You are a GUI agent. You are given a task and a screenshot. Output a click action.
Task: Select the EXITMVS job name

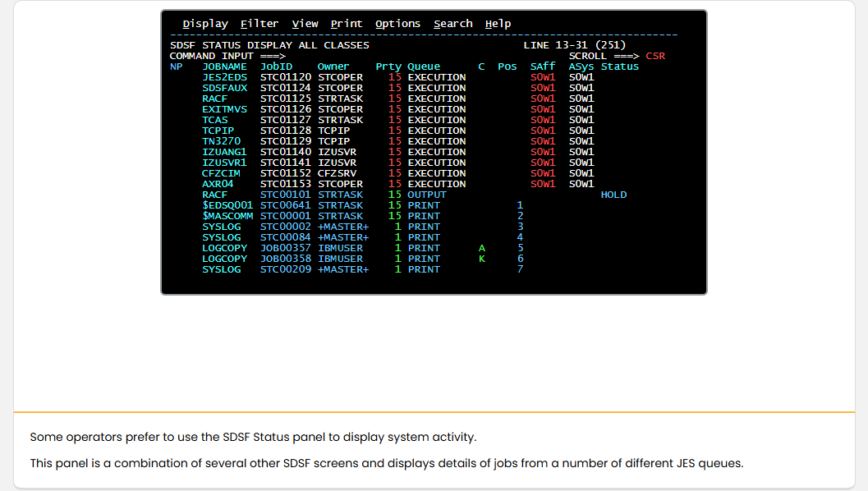[x=224, y=109]
